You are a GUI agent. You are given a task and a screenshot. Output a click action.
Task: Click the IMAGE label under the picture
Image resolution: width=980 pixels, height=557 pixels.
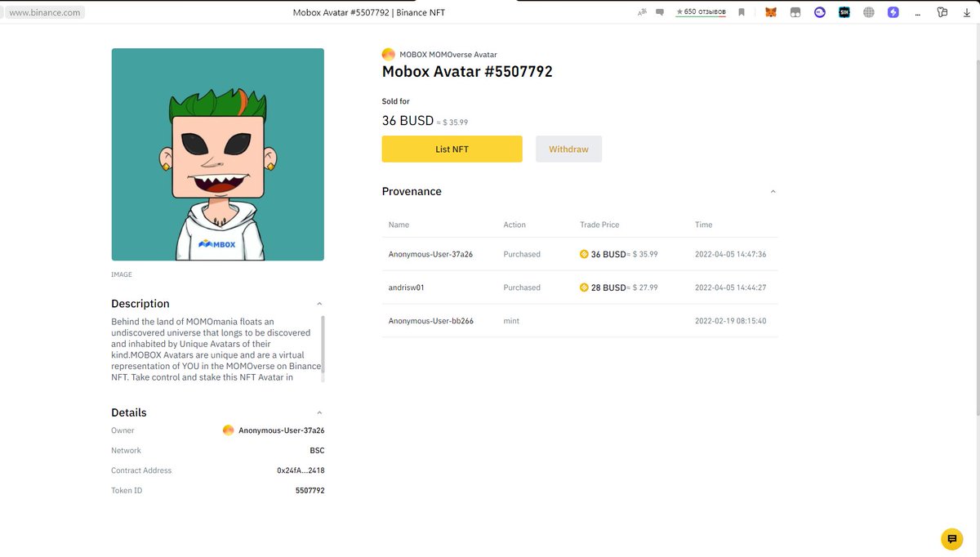click(122, 274)
